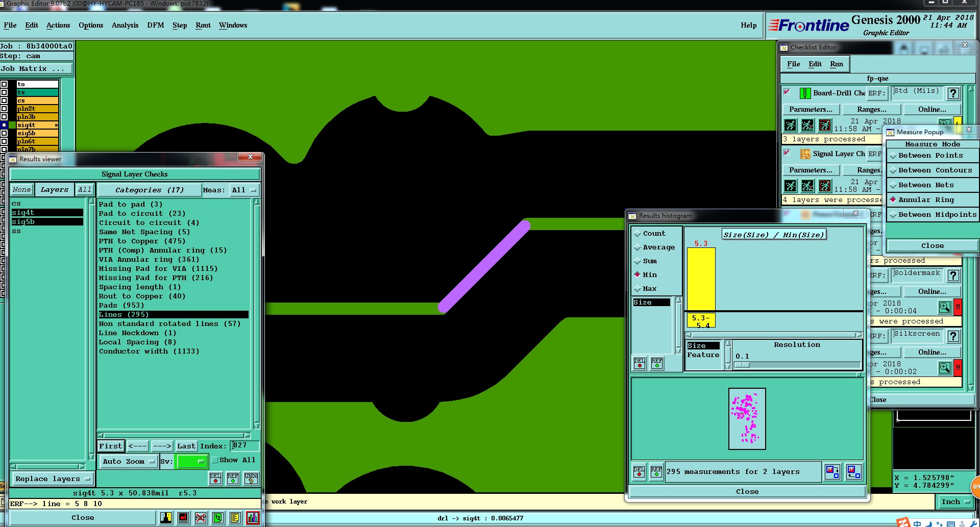Click the DEL icon next to '295 measurements' text

tap(639, 471)
